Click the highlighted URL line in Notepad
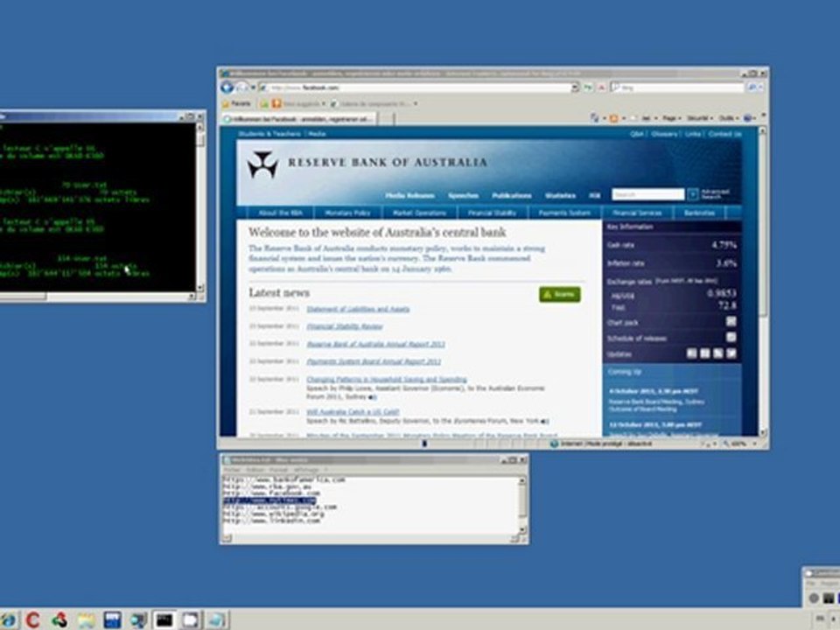This screenshot has width=840, height=630. (269, 500)
